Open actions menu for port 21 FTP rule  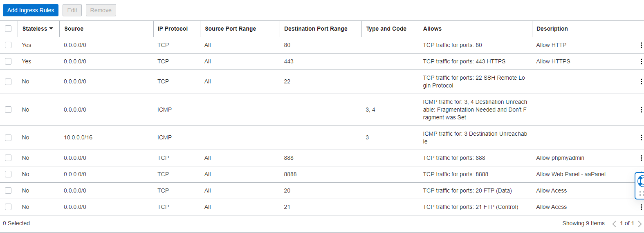click(641, 207)
